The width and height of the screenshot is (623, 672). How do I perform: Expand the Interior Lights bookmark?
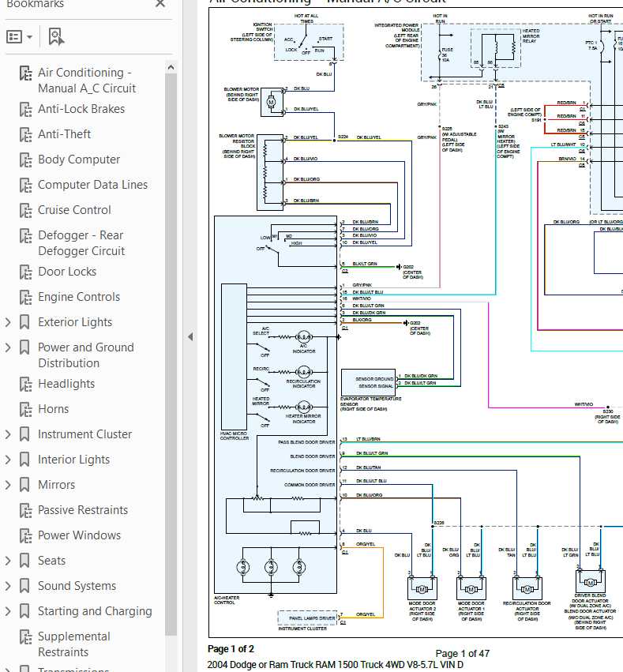tap(8, 460)
